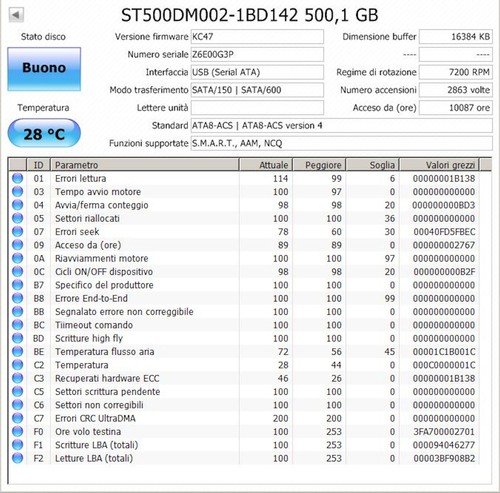This screenshot has width=500, height=493.
Task: Select raw value 000094046277
Action: point(444,445)
